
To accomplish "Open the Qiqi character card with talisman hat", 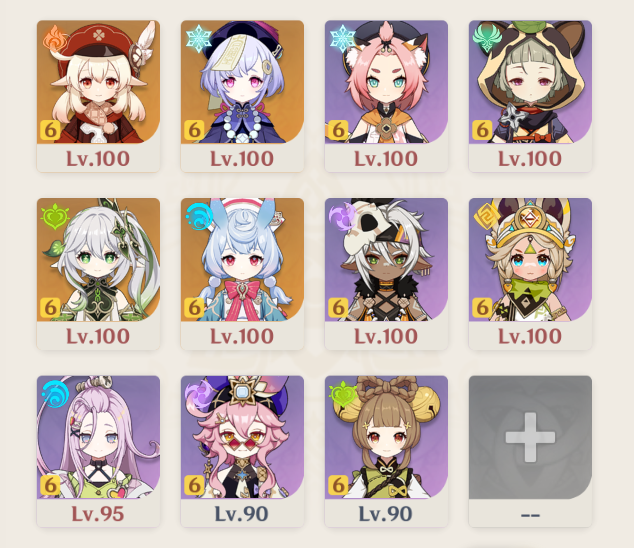I will point(242,96).
